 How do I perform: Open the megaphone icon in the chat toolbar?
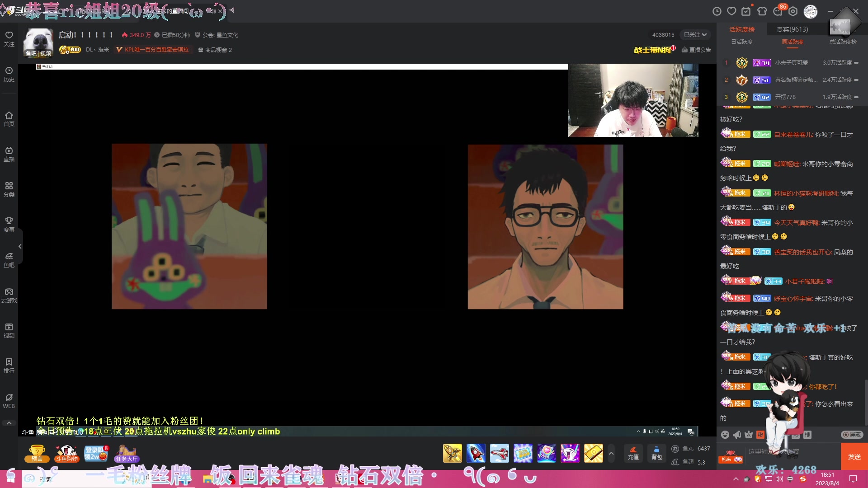click(737, 435)
